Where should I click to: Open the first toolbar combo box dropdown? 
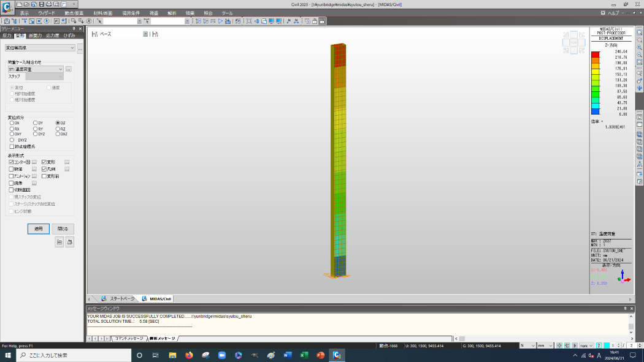point(139,21)
